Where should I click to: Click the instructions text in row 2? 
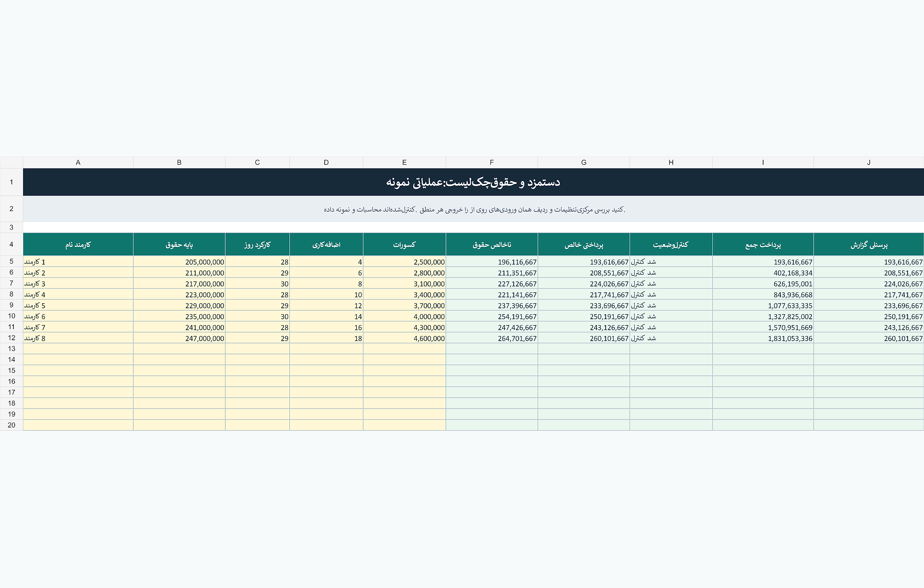(473, 209)
